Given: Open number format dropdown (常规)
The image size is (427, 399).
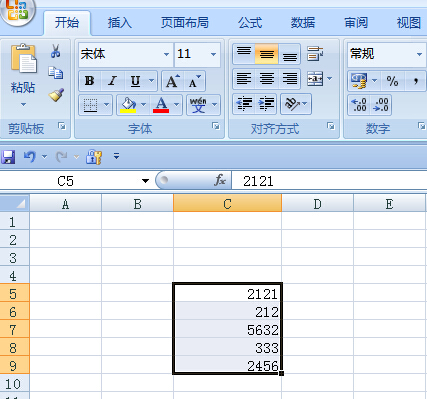Looking at the screenshot, I should [419, 54].
